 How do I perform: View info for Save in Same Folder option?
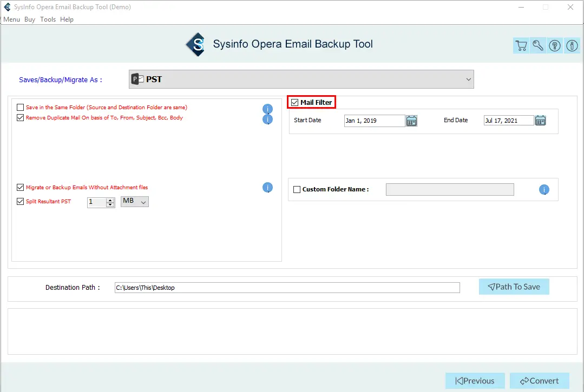click(x=267, y=109)
